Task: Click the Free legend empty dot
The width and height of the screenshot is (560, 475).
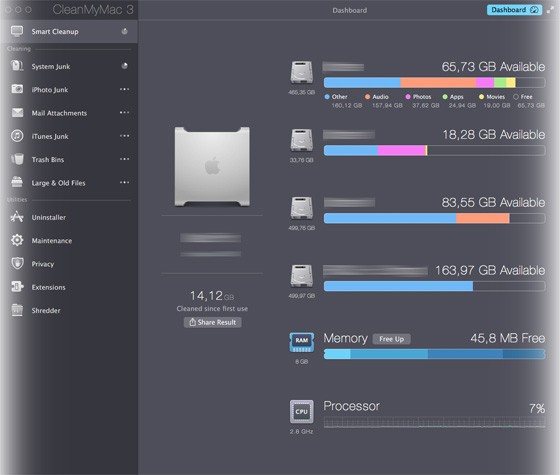Action: 516,97
